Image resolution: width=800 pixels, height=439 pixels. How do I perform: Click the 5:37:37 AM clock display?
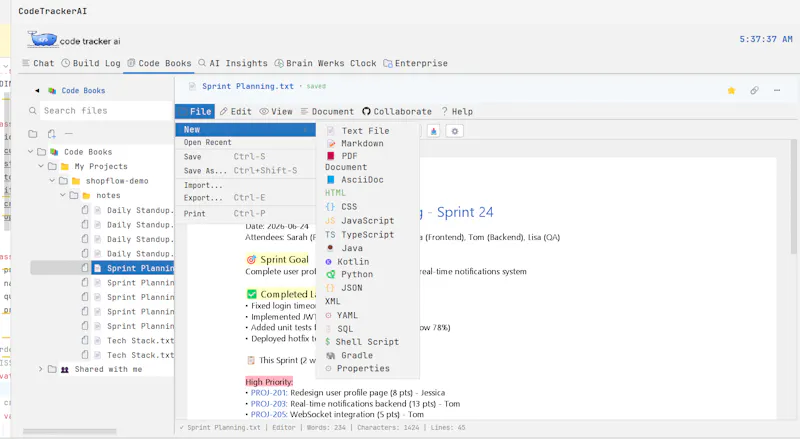coord(766,39)
